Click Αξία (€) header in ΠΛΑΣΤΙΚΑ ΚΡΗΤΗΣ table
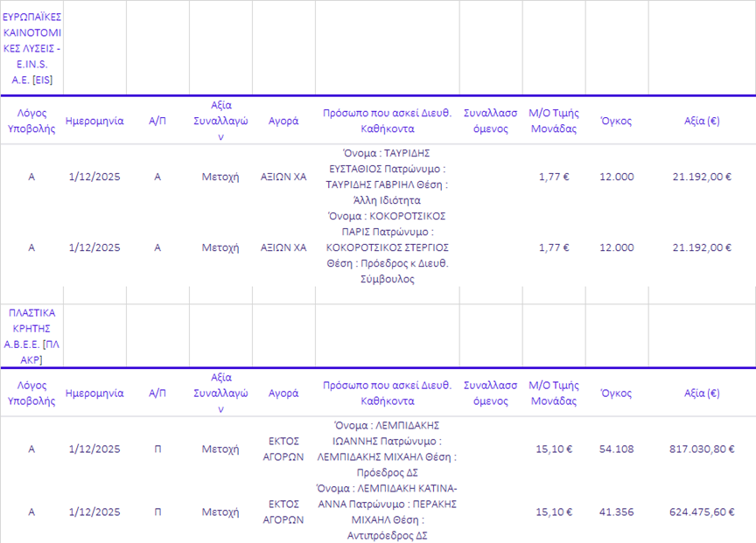Image resolution: width=756 pixels, height=543 pixels. 702,393
